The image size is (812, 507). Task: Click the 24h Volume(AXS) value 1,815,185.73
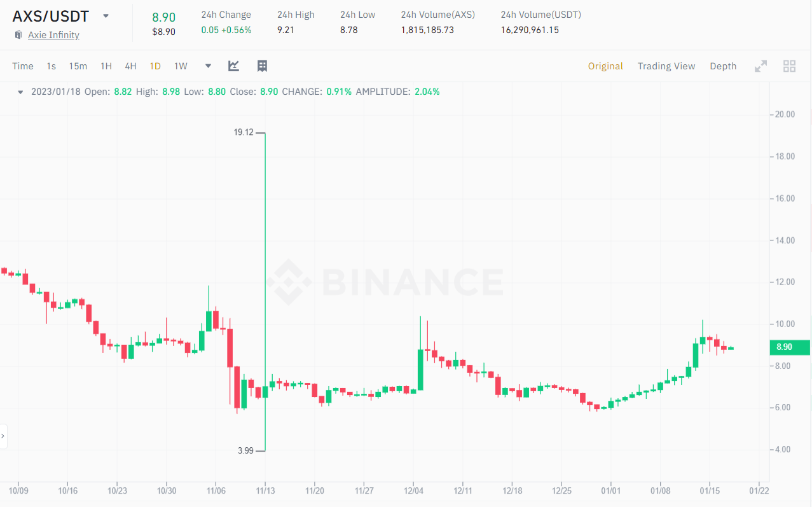[x=427, y=30]
